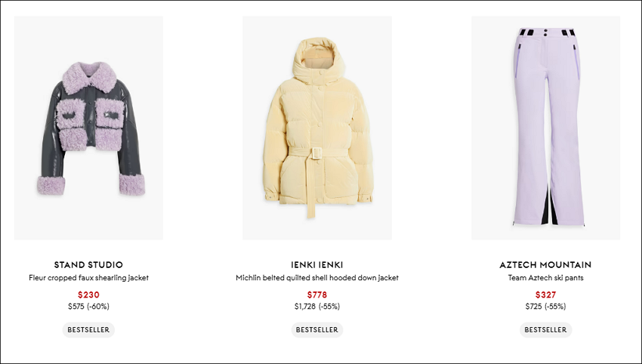Click the $1,728 (-55%) original price
The width and height of the screenshot is (642, 364).
[317, 307]
